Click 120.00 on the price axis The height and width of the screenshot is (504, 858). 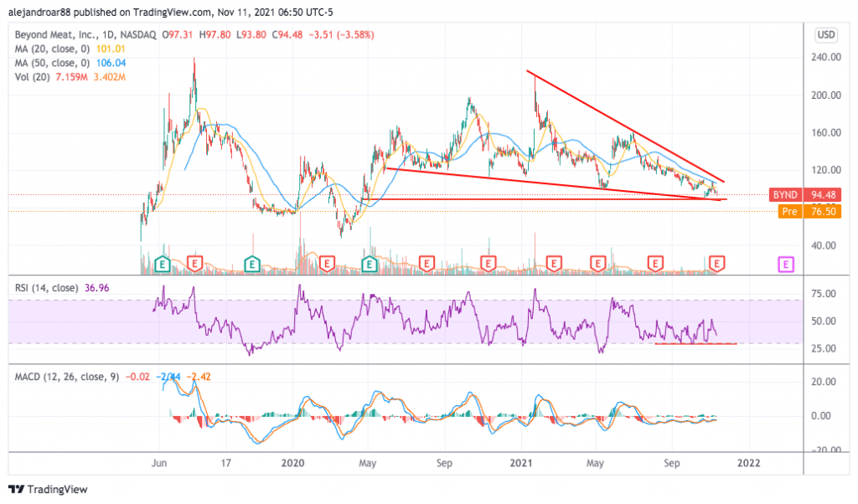point(825,170)
